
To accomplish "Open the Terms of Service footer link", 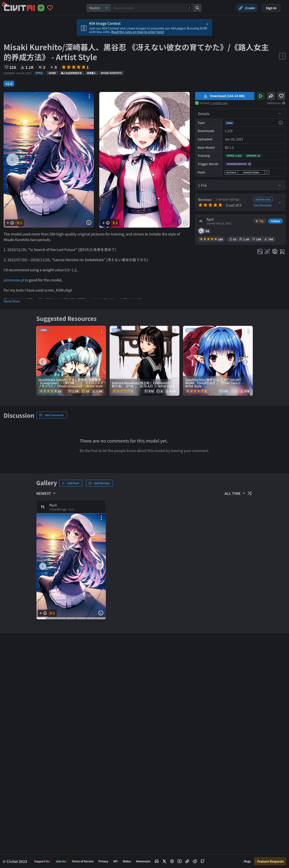I will (x=82, y=861).
